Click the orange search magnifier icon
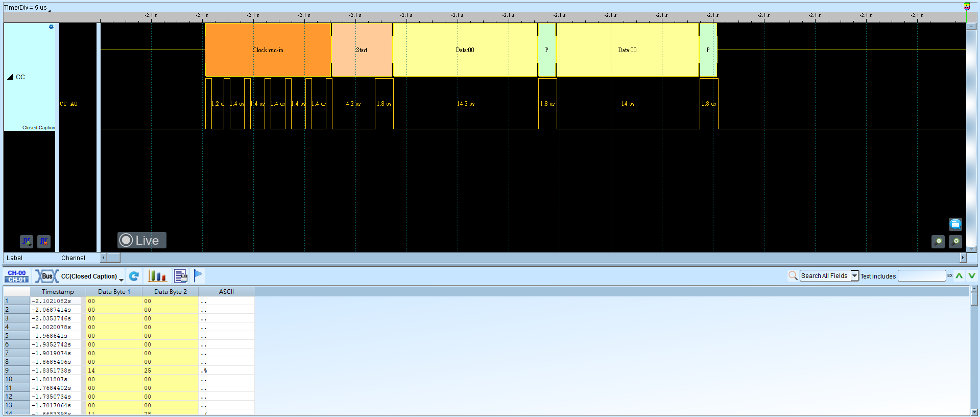This screenshot has height=417, width=980. (793, 276)
